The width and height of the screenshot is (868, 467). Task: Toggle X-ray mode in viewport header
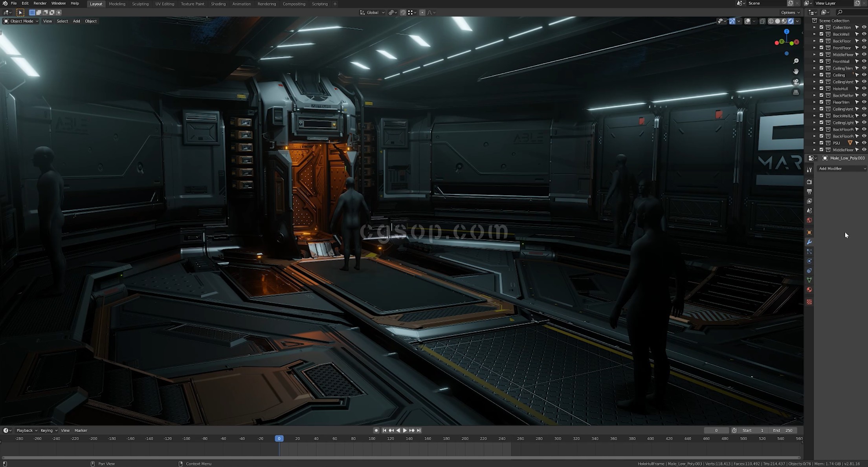762,21
